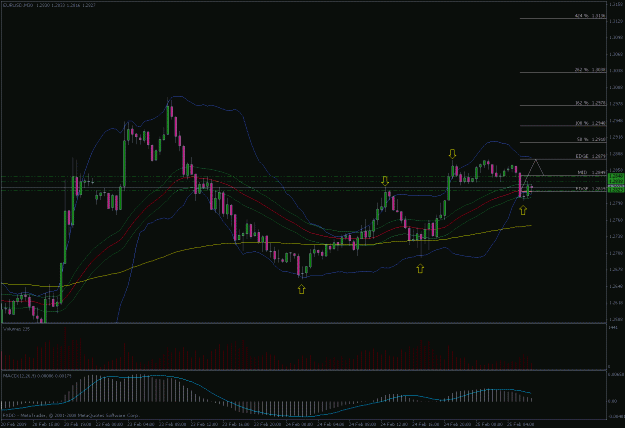
Task: Select the 50 % Fibonacci level label
Action: 592,139
